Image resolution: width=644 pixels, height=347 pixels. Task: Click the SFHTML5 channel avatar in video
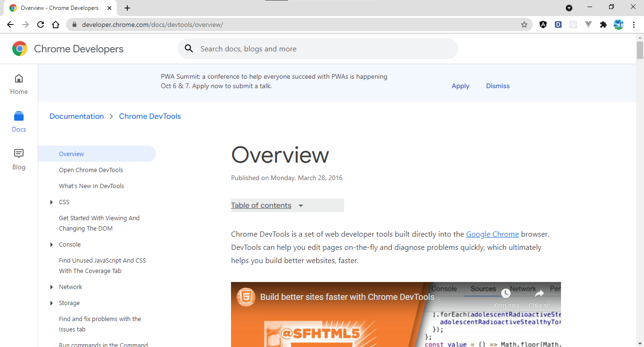point(246,297)
